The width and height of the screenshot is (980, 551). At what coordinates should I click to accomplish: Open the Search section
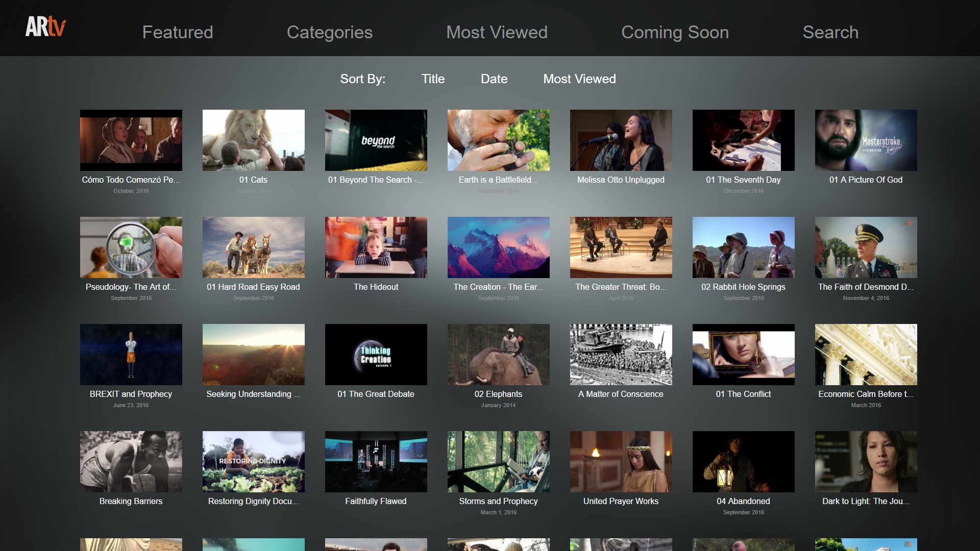coord(830,32)
